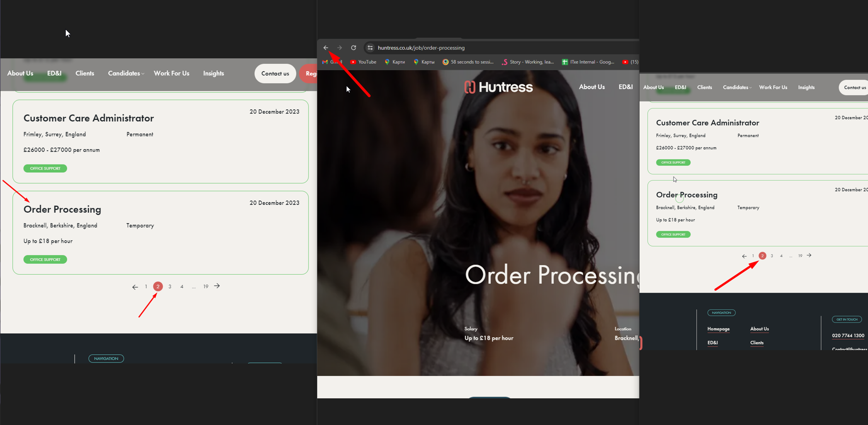Open Clients in left window nav
The image size is (868, 425).
coord(85,74)
